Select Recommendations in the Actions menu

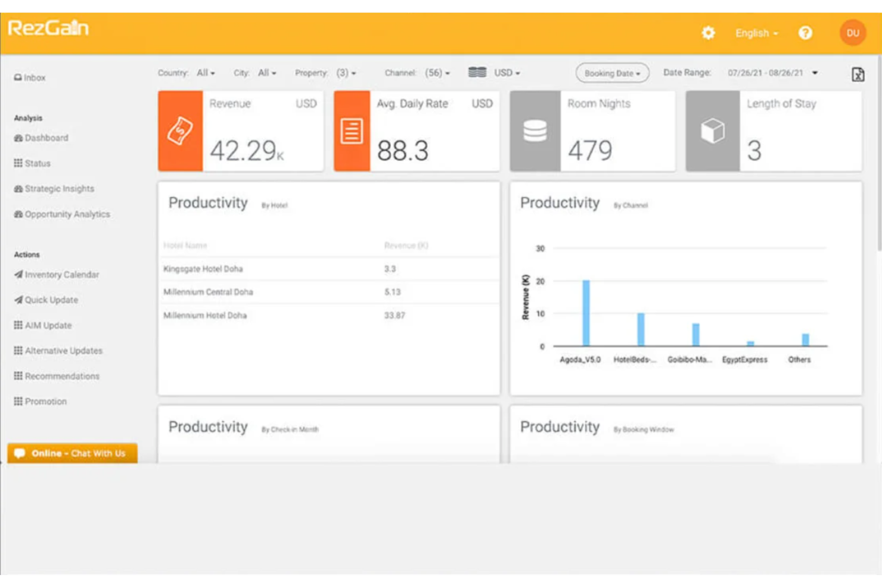point(62,376)
